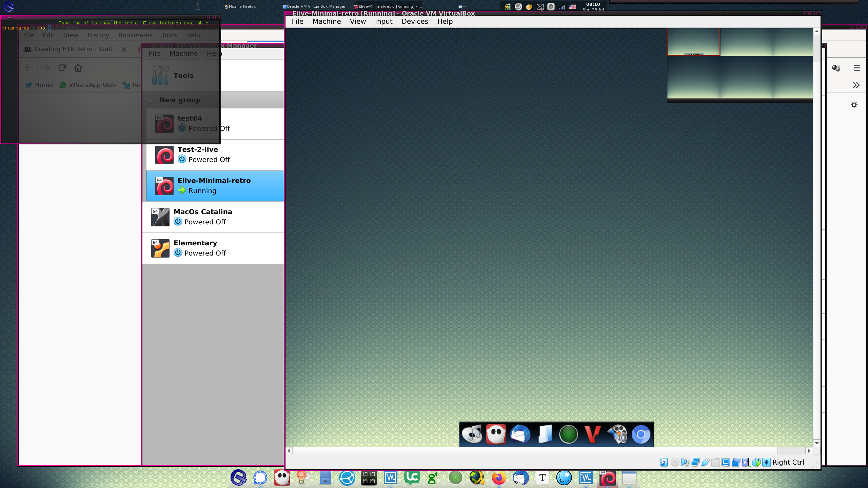This screenshot has height=488, width=868.
Task: Switch to Mozilla Firefox in the top taskbar
Action: (240, 6)
